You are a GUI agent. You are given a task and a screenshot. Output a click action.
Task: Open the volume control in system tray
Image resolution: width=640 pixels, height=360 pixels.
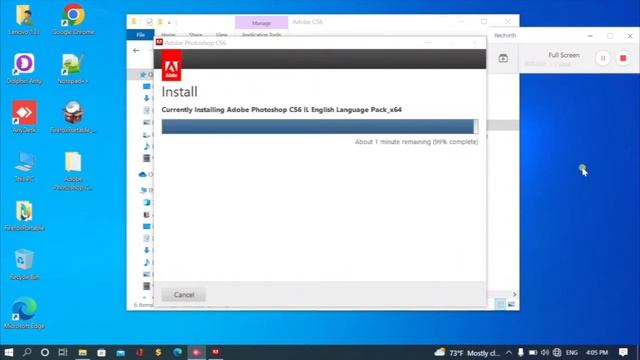pos(545,353)
